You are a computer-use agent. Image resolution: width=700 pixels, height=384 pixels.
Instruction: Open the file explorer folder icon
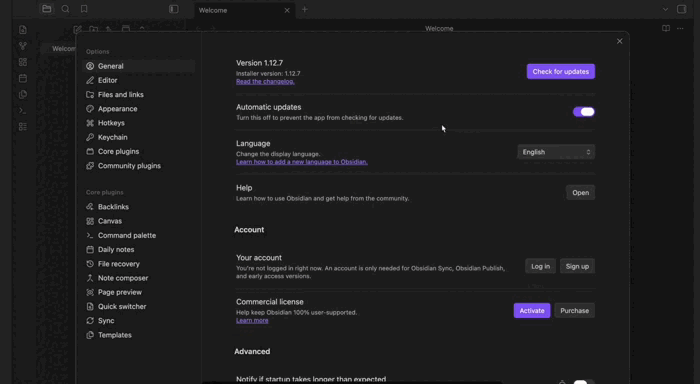[46, 9]
